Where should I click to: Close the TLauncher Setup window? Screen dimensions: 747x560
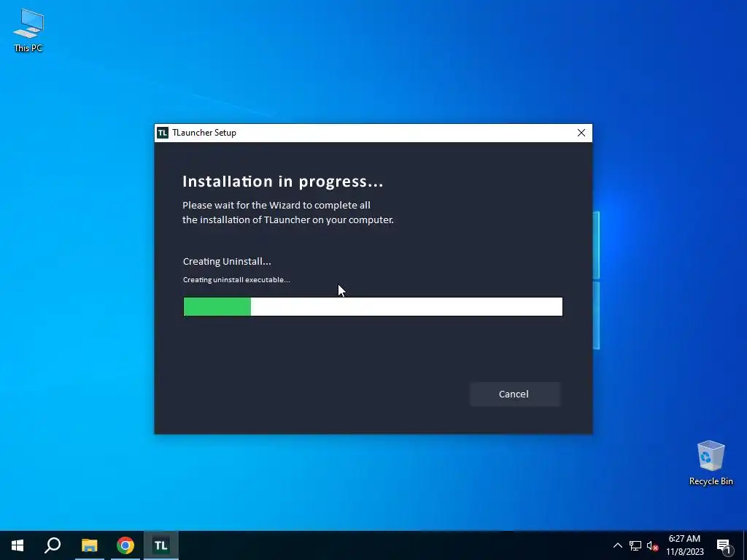tap(581, 133)
